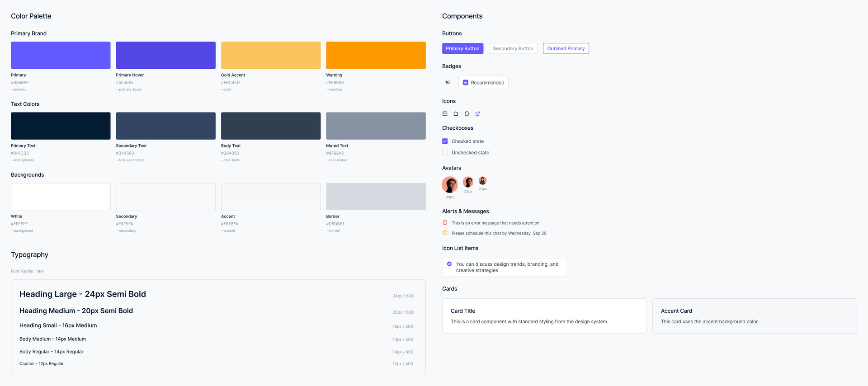868x386 pixels.
Task: Select the Border #D5DBE1 swatch
Action: (x=376, y=197)
